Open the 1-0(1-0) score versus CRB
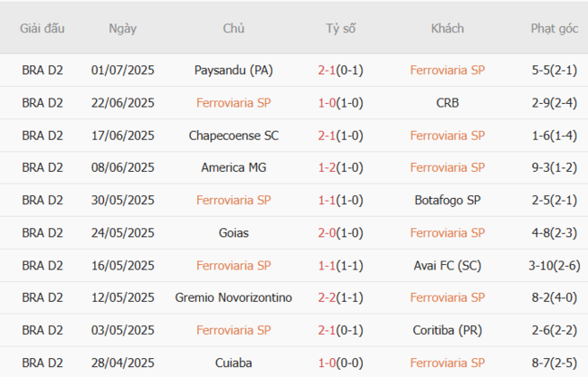Image resolution: width=588 pixels, height=377 pixels. pyautogui.click(x=341, y=102)
